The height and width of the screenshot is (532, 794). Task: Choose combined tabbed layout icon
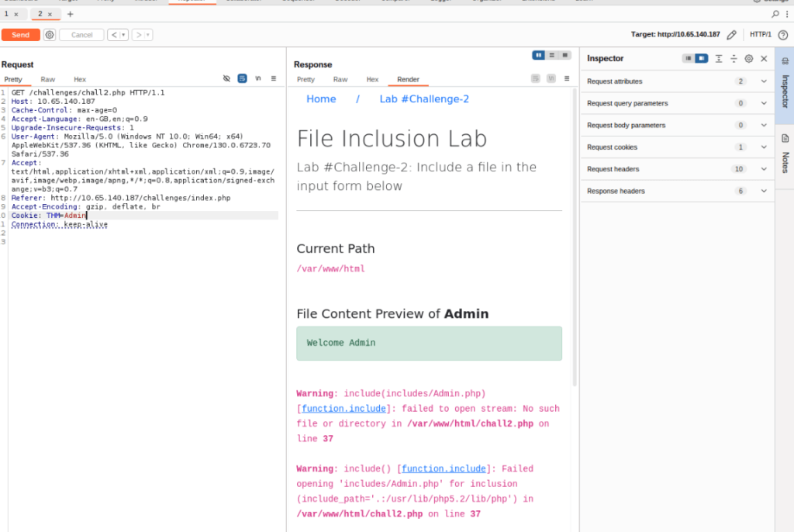(x=565, y=55)
